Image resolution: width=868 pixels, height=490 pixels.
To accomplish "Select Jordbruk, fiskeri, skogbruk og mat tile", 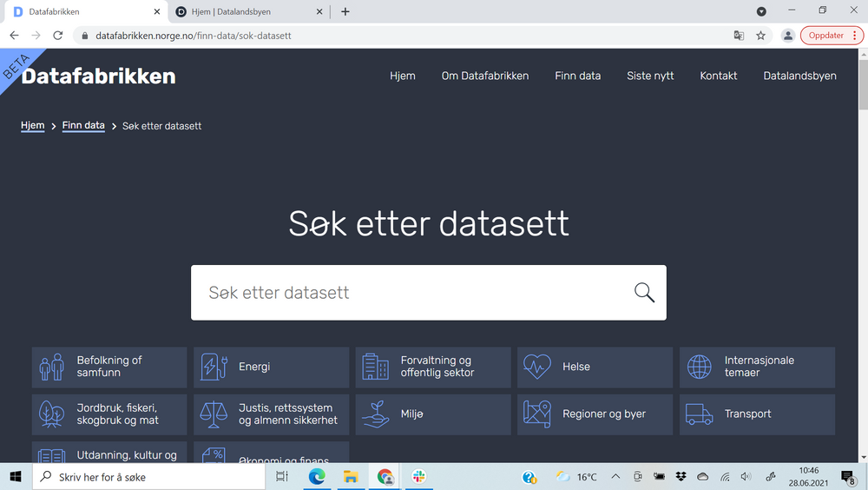I will tap(109, 414).
